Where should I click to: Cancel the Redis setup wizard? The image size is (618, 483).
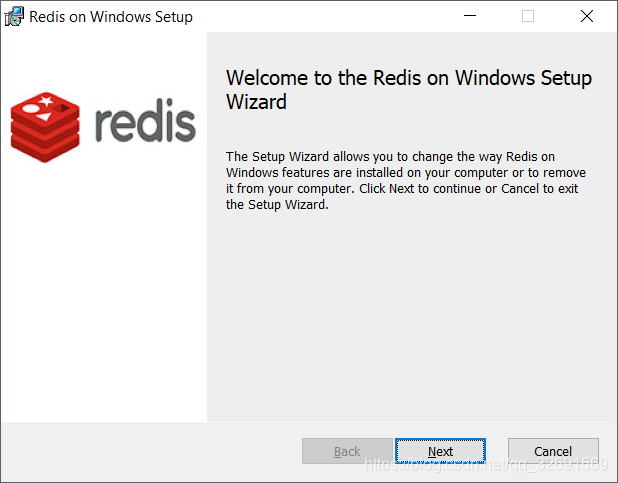coord(553,451)
